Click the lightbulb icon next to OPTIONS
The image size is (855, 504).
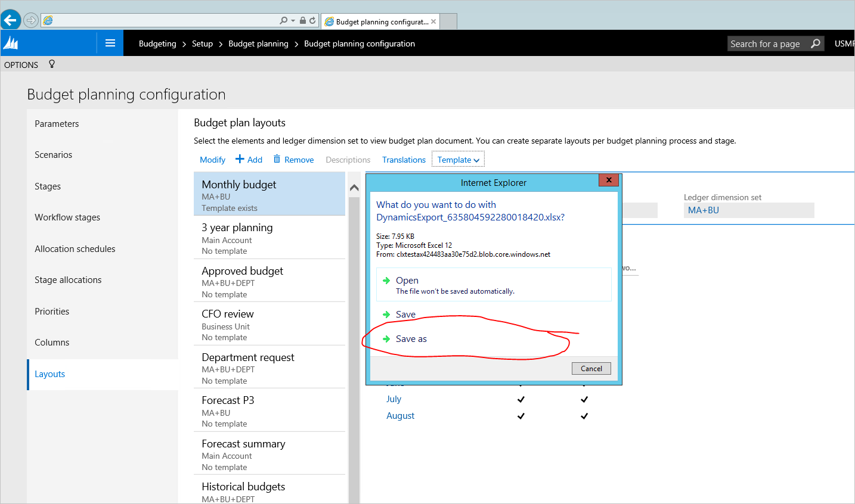(x=52, y=64)
